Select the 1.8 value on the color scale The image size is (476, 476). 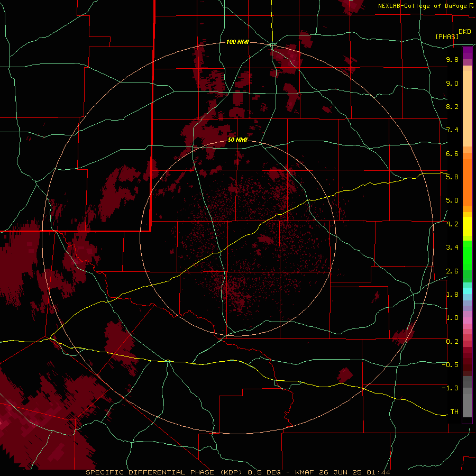pos(452,295)
